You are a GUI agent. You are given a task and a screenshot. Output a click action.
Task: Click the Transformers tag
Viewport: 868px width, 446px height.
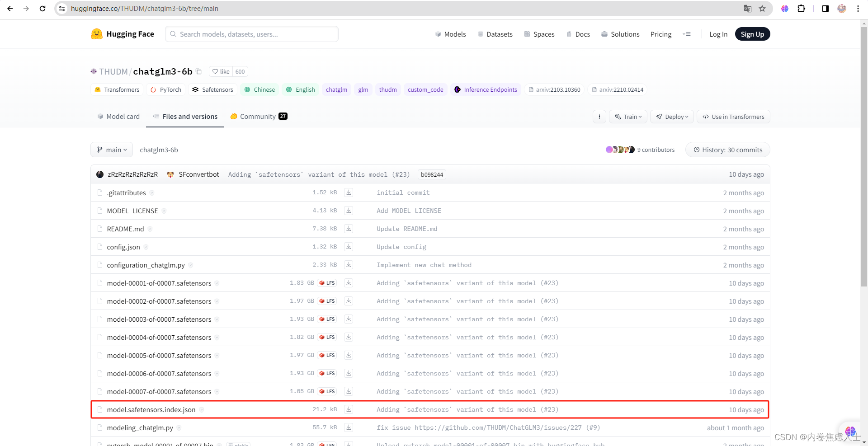tap(117, 89)
